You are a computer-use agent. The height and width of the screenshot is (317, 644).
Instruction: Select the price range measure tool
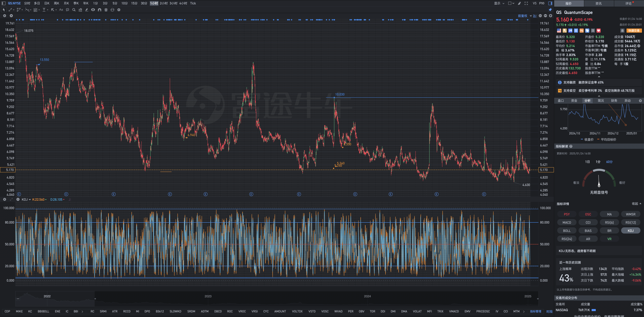point(44,10)
